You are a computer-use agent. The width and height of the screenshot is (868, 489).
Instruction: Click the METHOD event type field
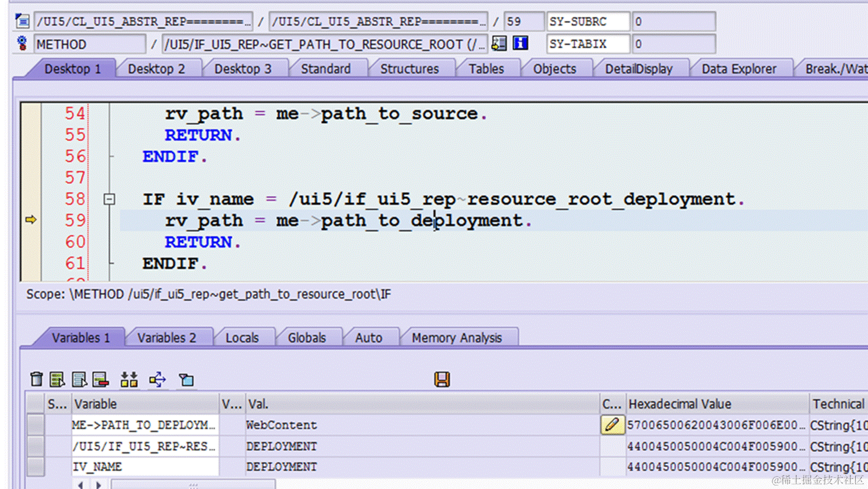click(x=89, y=44)
